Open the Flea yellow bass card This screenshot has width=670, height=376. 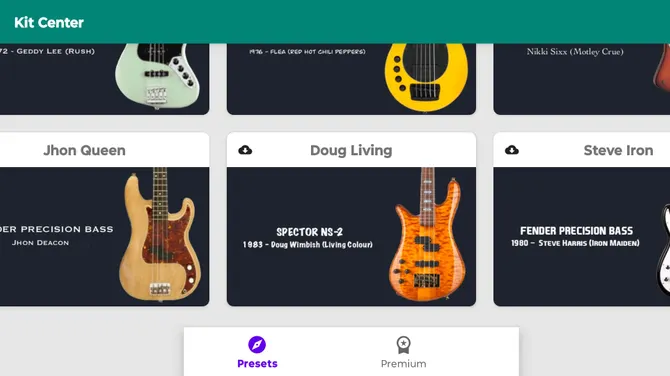351,79
